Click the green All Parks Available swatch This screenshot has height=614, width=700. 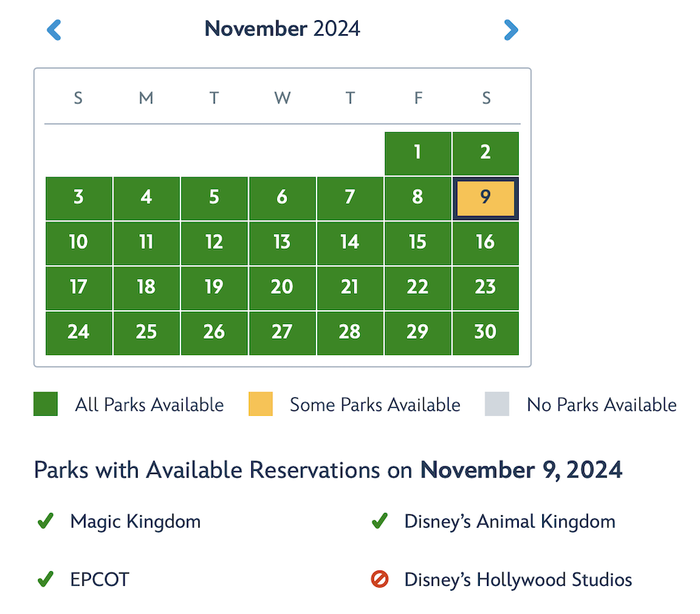pyautogui.click(x=46, y=404)
